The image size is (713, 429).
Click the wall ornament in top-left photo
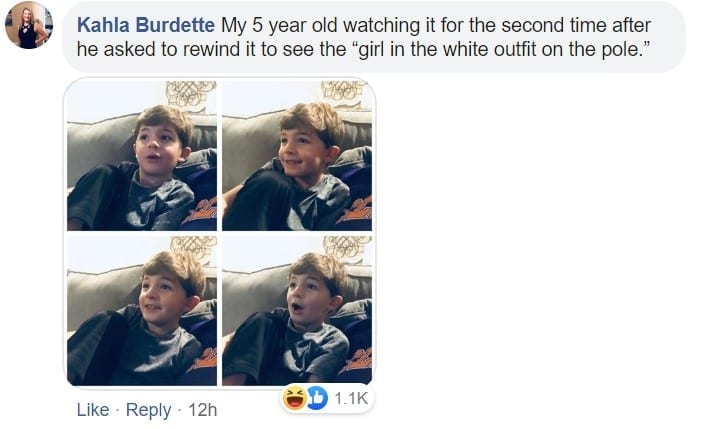tap(191, 93)
